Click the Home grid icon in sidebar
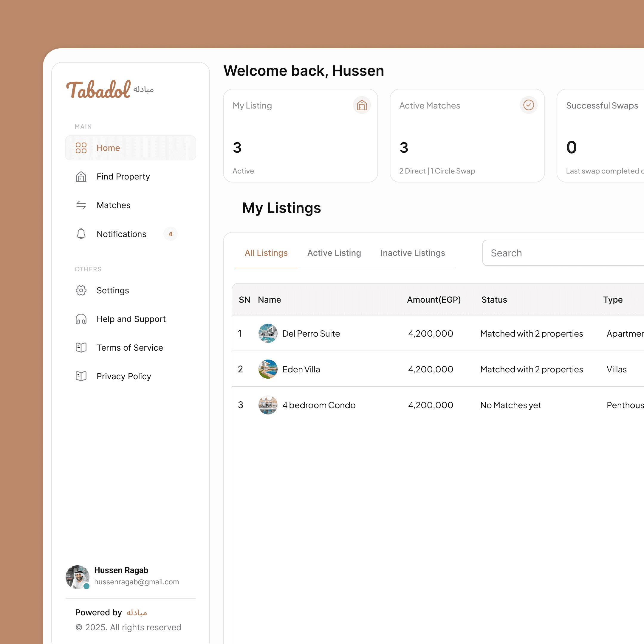The image size is (644, 644). pyautogui.click(x=81, y=148)
